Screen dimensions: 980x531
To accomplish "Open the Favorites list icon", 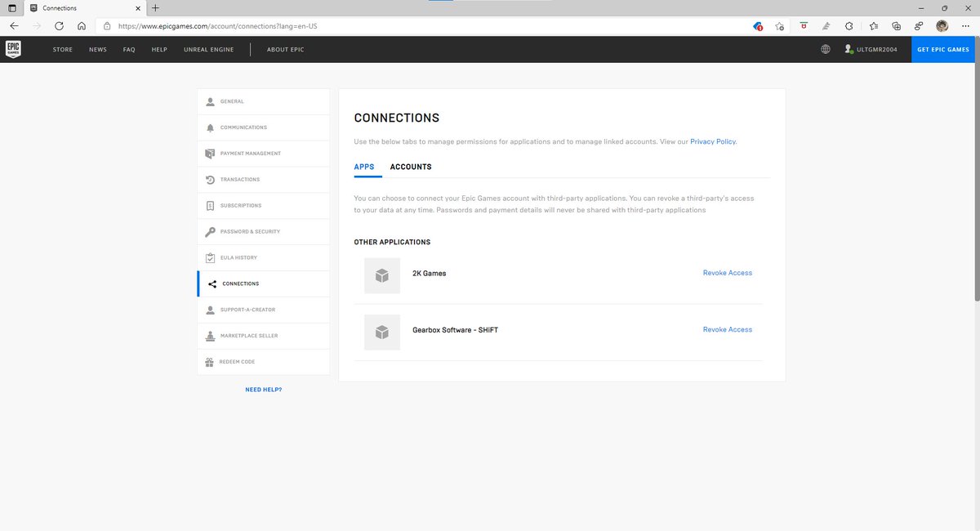I will coord(873,26).
